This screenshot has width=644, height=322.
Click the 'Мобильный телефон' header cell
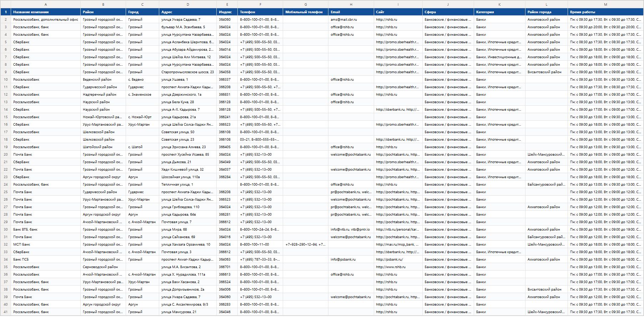[x=306, y=12]
